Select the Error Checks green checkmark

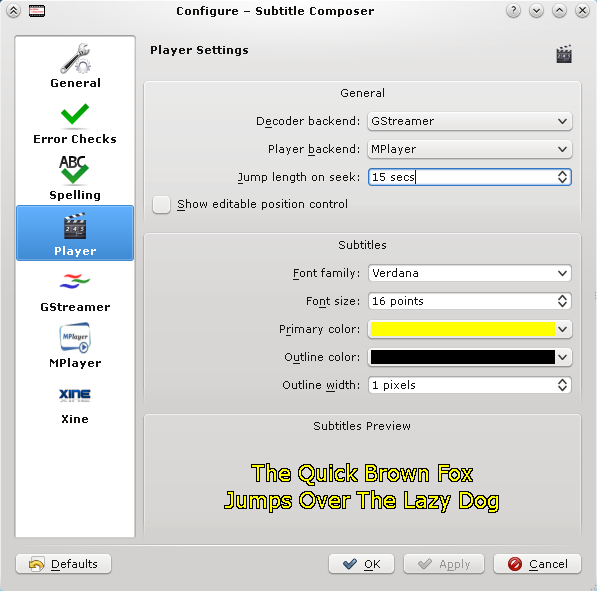click(75, 114)
